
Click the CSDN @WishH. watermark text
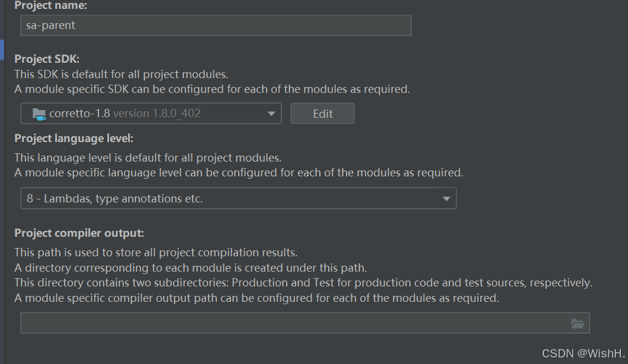583,353
